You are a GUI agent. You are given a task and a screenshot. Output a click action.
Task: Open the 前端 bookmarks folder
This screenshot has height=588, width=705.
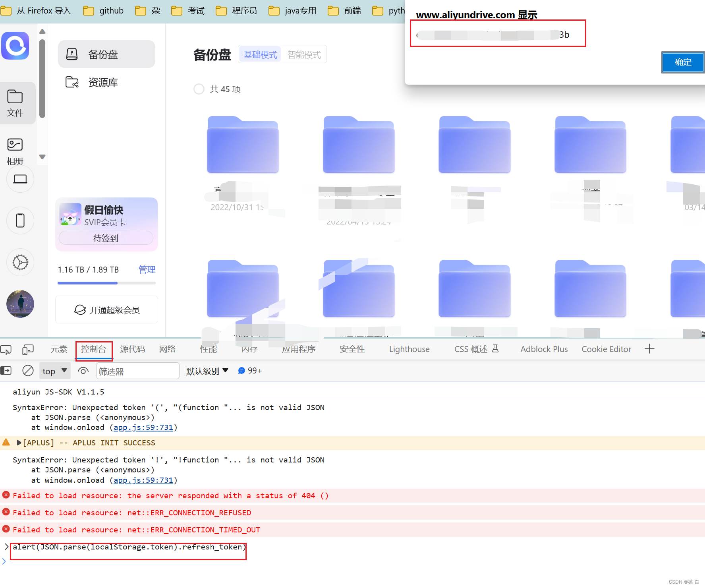(344, 11)
